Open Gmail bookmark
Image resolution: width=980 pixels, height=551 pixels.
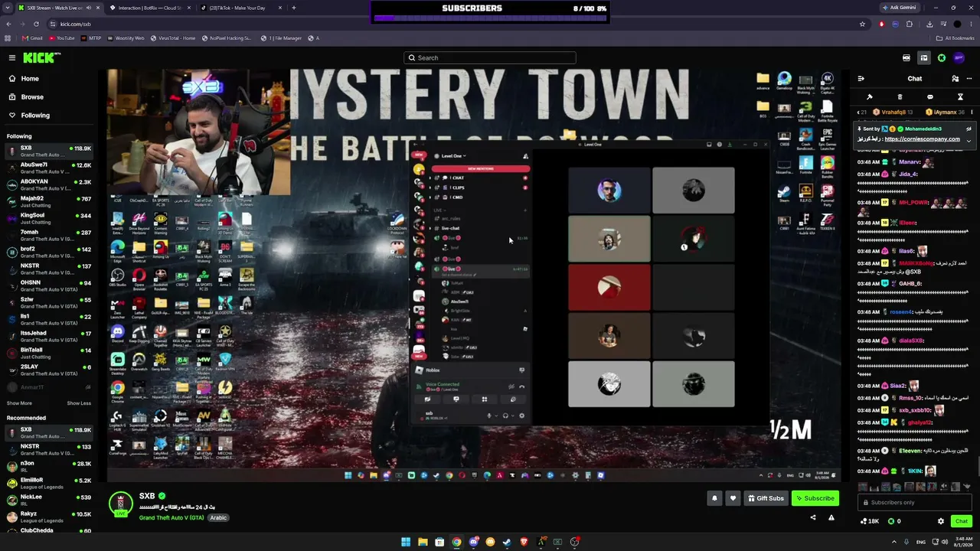(x=32, y=38)
